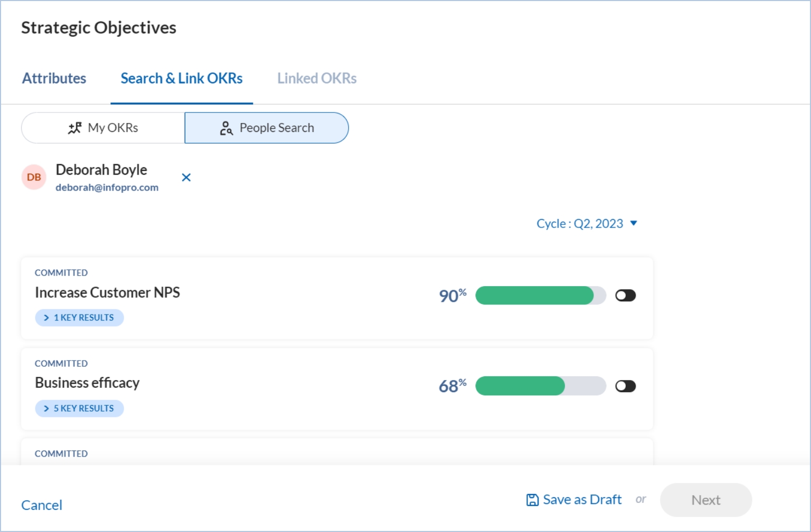Viewport: 811px width, 532px height.
Task: Click the Business efficacy objective title
Action: pos(87,383)
